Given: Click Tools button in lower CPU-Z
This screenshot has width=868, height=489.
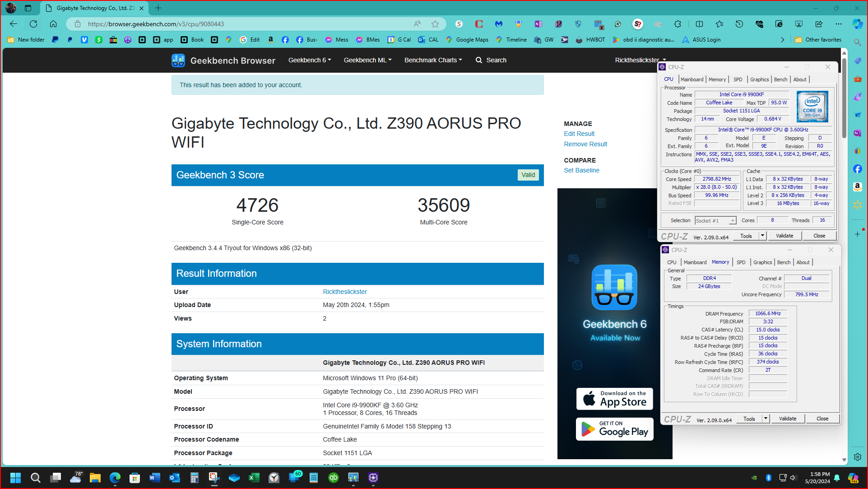Looking at the screenshot, I should pyautogui.click(x=749, y=419).
